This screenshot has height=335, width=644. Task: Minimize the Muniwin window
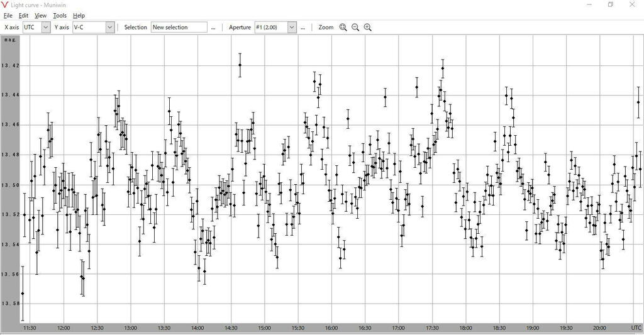pyautogui.click(x=589, y=4)
